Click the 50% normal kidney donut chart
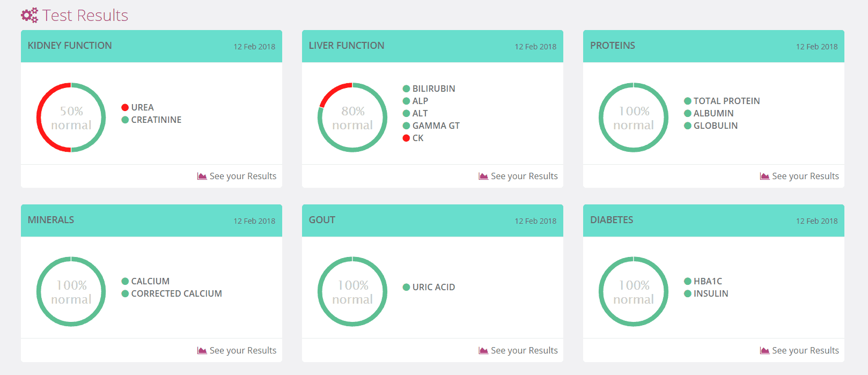The height and width of the screenshot is (375, 868). click(x=71, y=117)
